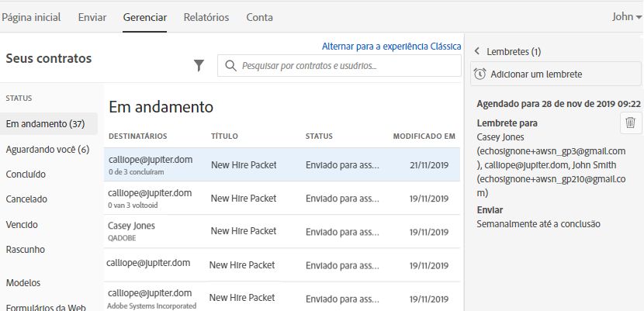Sort by STATUS column header

(319, 136)
